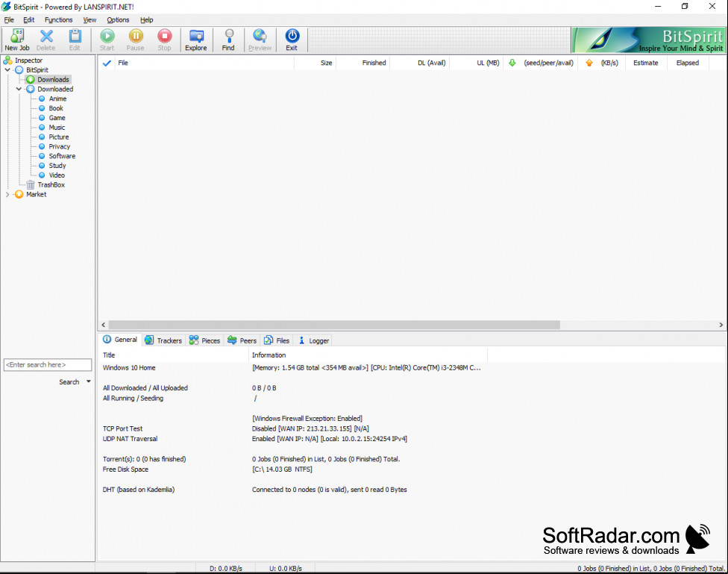Select the Game category
Viewport: 728px width, 574px height.
coord(57,118)
